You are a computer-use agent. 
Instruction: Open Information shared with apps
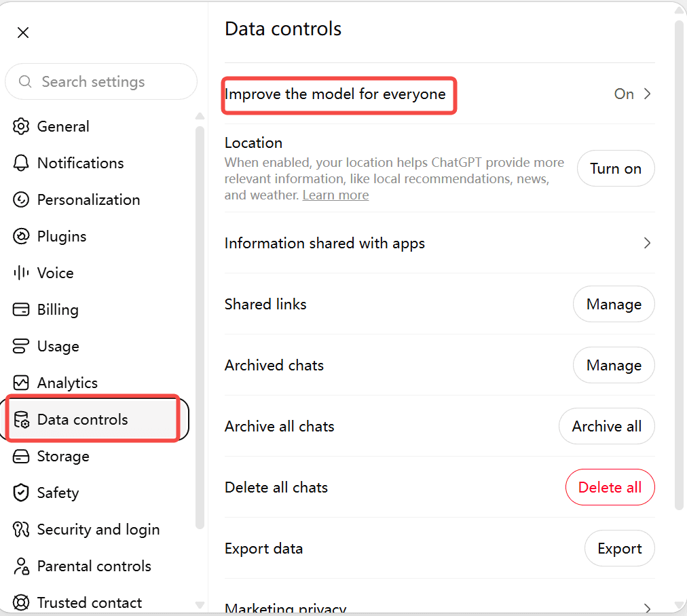(x=439, y=243)
